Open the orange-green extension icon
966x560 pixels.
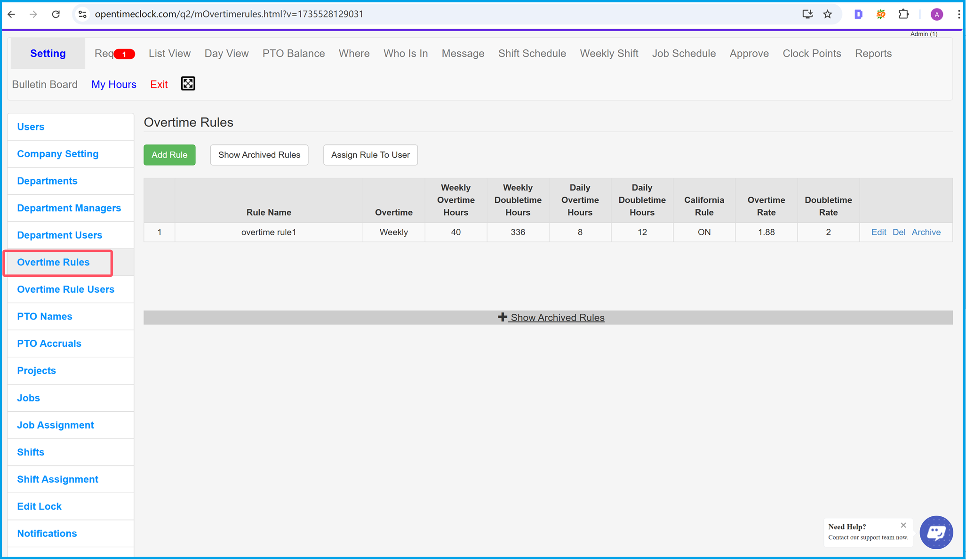point(881,14)
